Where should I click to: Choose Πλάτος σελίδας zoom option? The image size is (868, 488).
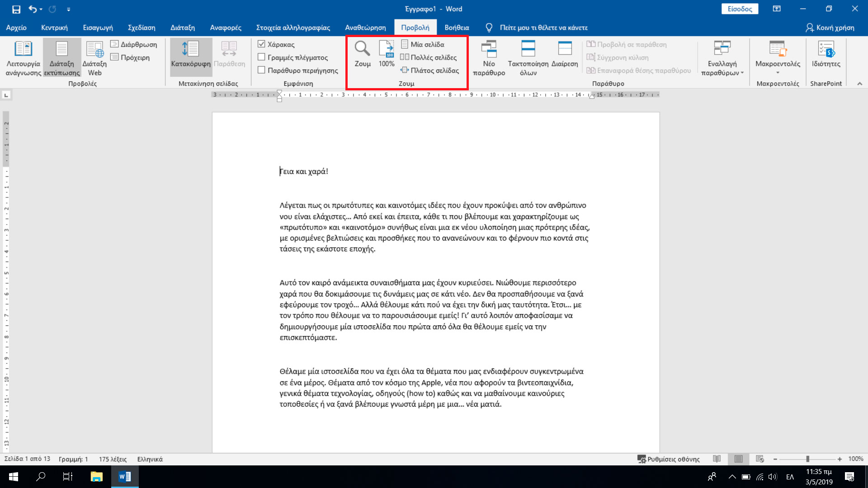[x=430, y=70]
